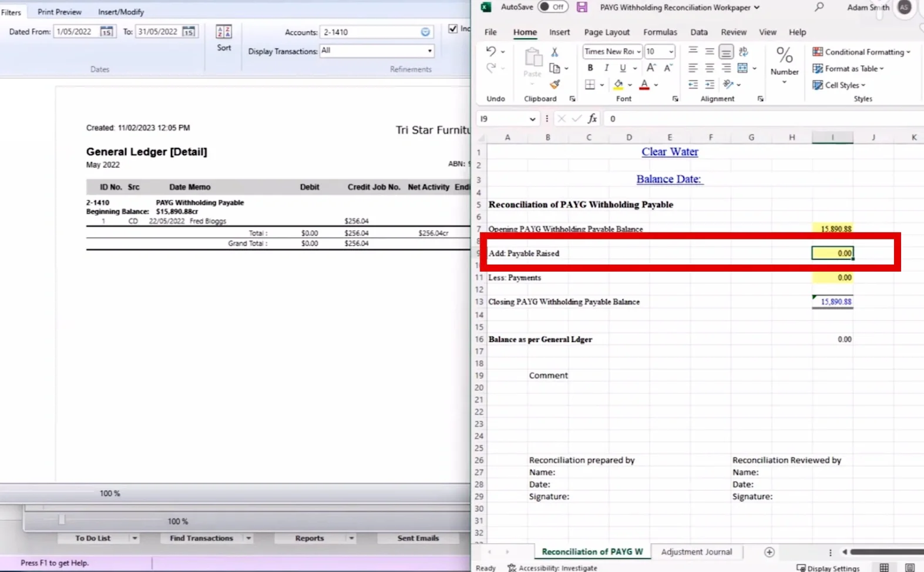Viewport: 924px width, 572px height.
Task: Toggle AutoSave switch off/on
Action: tap(552, 7)
